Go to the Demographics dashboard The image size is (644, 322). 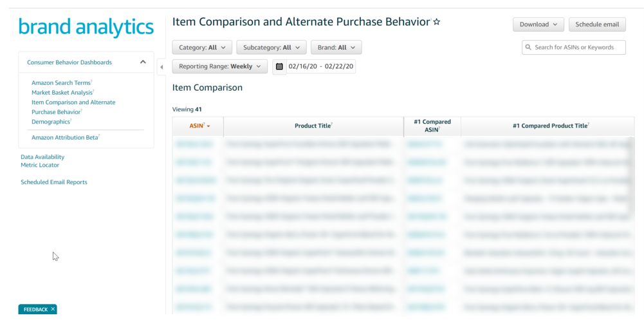click(51, 122)
